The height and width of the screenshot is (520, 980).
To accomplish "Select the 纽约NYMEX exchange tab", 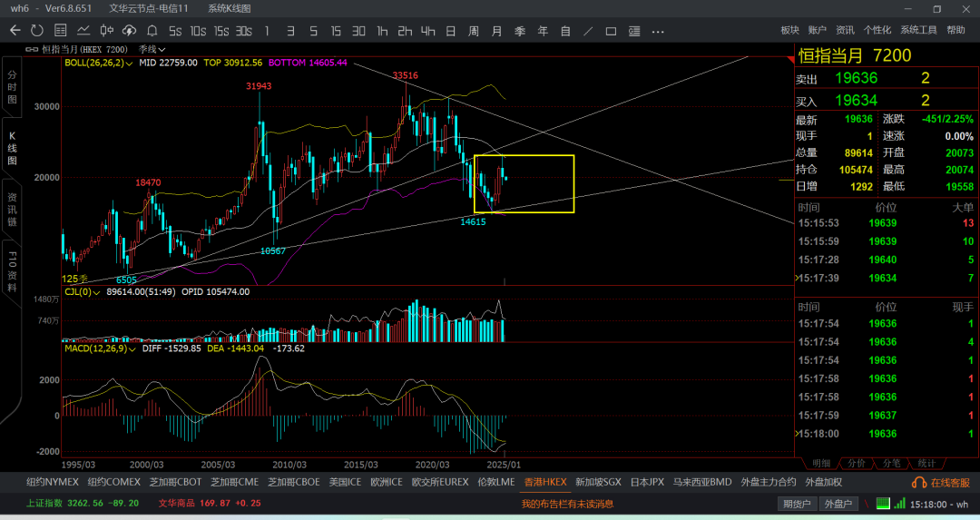I will point(53,482).
